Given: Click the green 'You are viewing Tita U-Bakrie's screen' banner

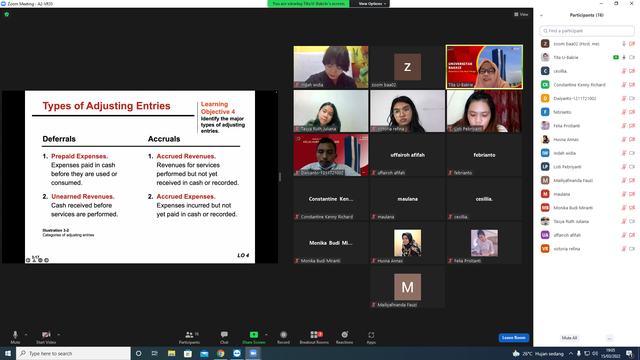Looking at the screenshot, I should 309,4.
